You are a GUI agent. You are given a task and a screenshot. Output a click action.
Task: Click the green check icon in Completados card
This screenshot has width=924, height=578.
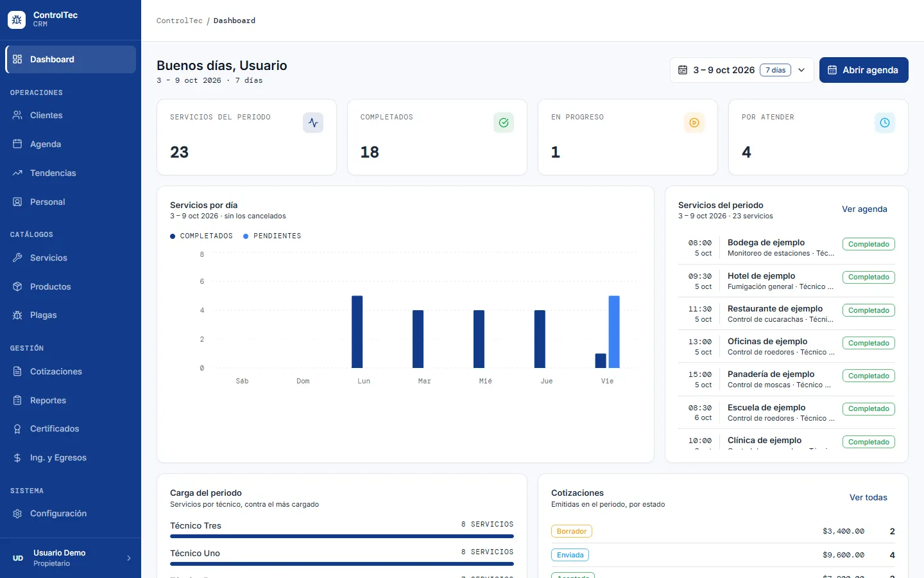click(x=504, y=123)
